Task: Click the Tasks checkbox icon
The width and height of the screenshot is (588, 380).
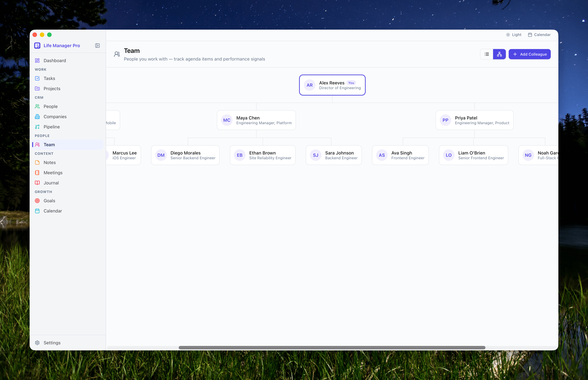Action: pos(37,78)
